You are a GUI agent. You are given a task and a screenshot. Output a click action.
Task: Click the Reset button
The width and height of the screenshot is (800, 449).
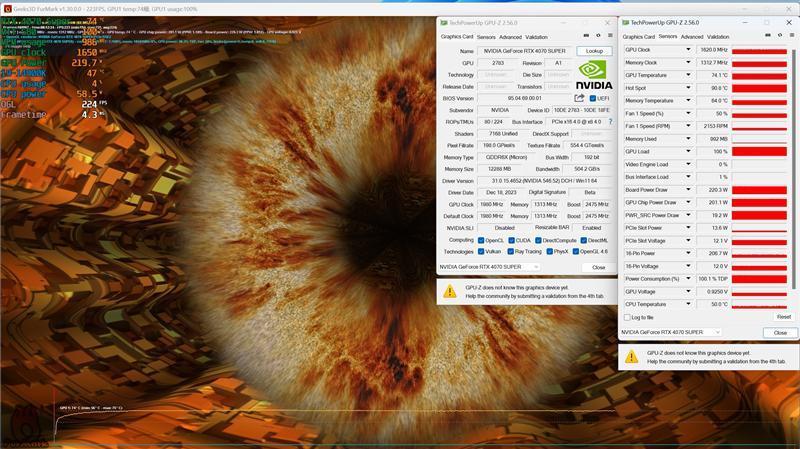point(784,317)
